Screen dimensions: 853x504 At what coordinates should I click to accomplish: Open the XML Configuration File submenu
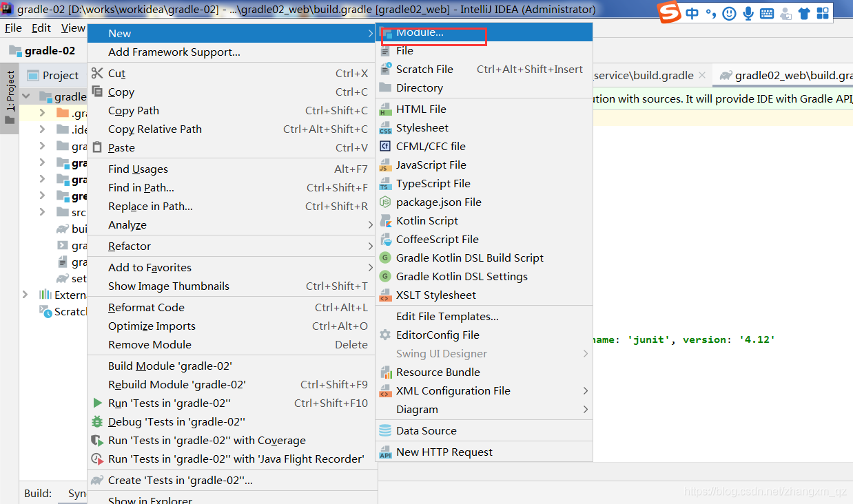click(x=484, y=391)
